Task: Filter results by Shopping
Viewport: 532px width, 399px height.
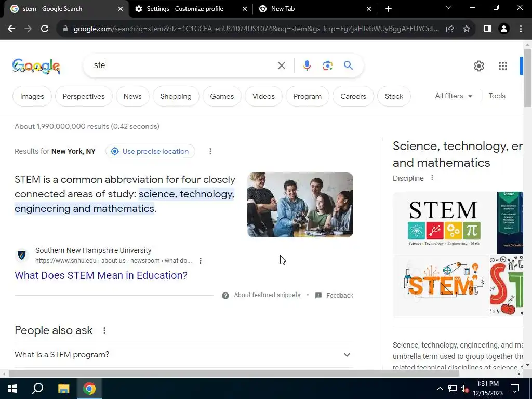Action: coord(176,96)
